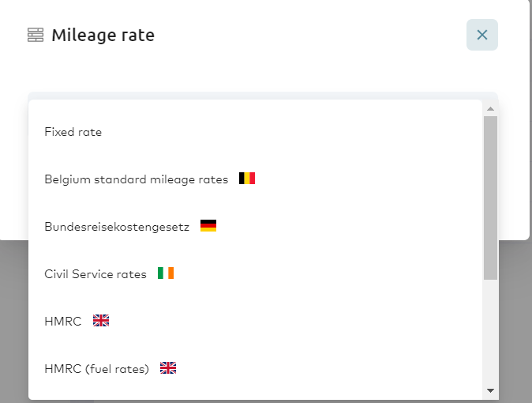Viewport: 532px width, 403px height.
Task: Select Bundesreisekostengesetz from the list
Action: [117, 227]
